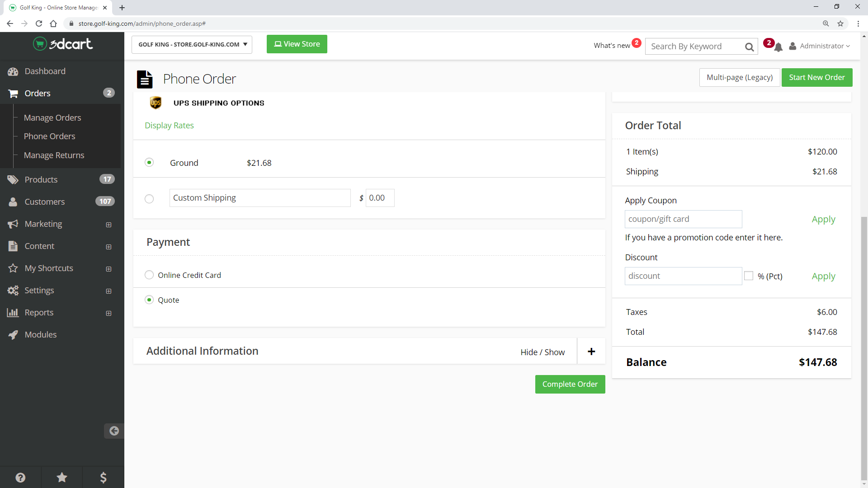868x488 pixels.
Task: Click the Display Rates link
Action: 169,125
